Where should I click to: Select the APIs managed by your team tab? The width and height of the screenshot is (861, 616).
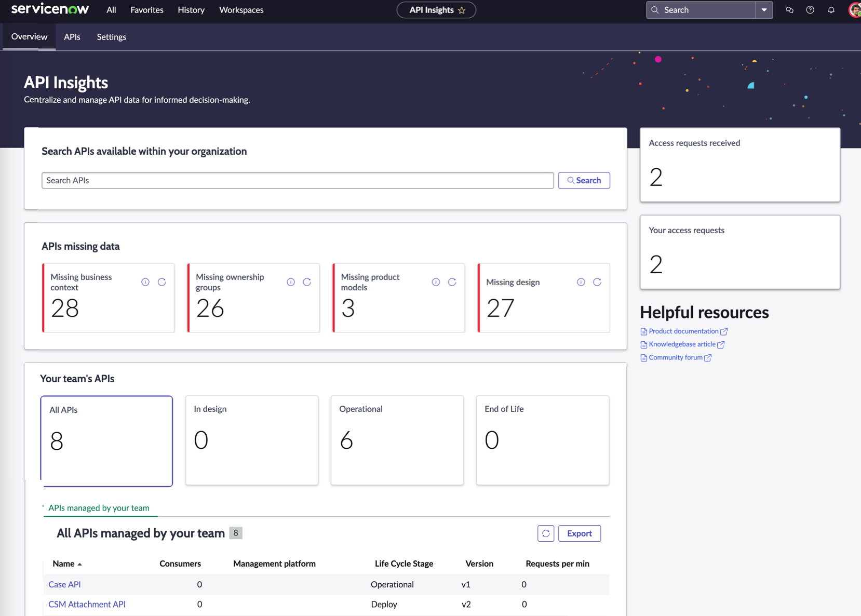99,508
